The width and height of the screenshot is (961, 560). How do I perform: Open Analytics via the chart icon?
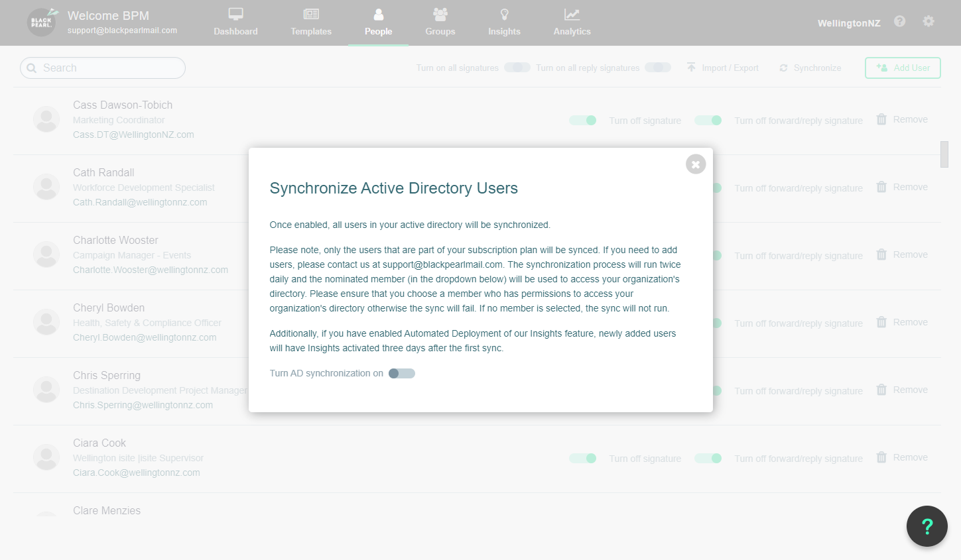(571, 13)
